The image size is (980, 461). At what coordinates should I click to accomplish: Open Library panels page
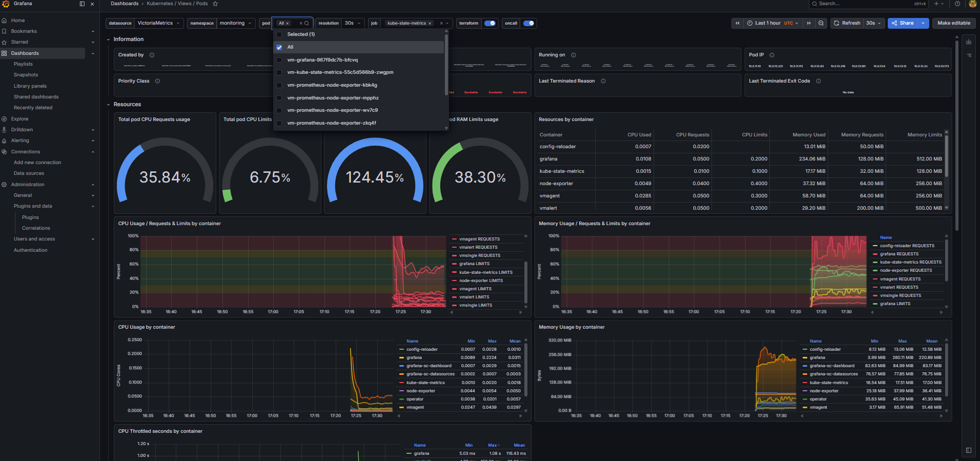tap(30, 86)
